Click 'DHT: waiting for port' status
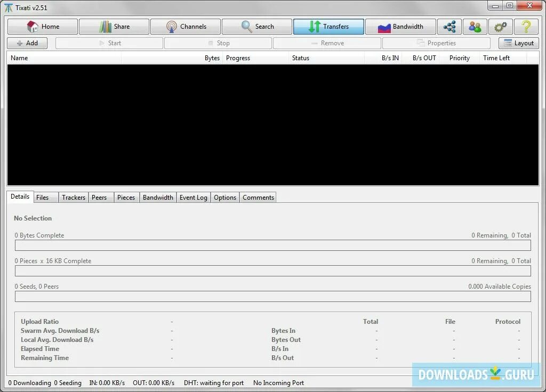Image resolution: width=546 pixels, height=392 pixels. [214, 383]
